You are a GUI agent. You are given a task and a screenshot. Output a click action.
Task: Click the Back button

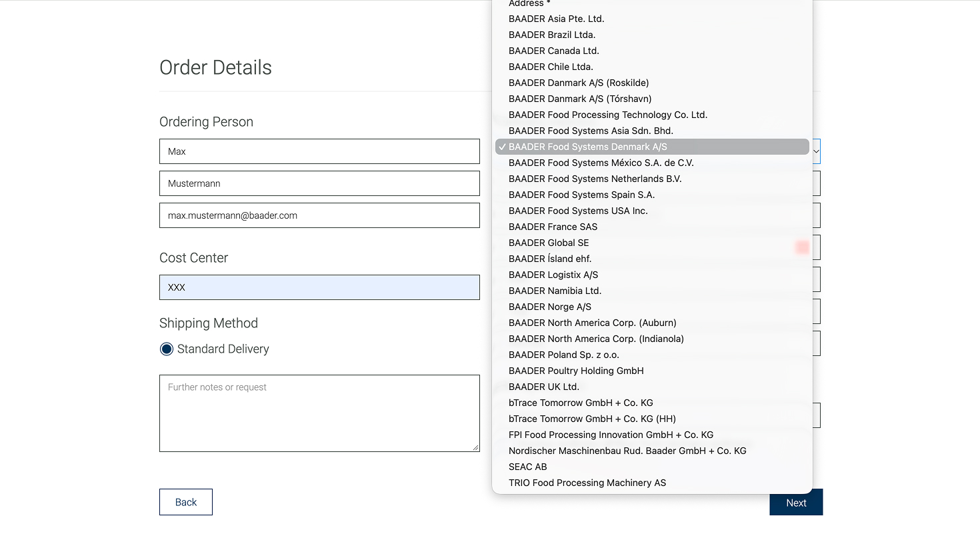[186, 502]
